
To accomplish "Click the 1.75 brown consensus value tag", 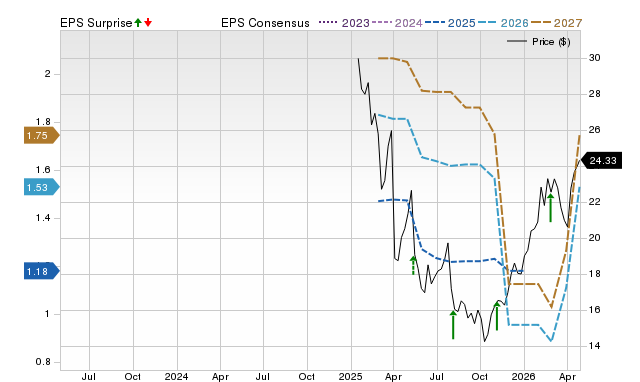I will [41, 135].
